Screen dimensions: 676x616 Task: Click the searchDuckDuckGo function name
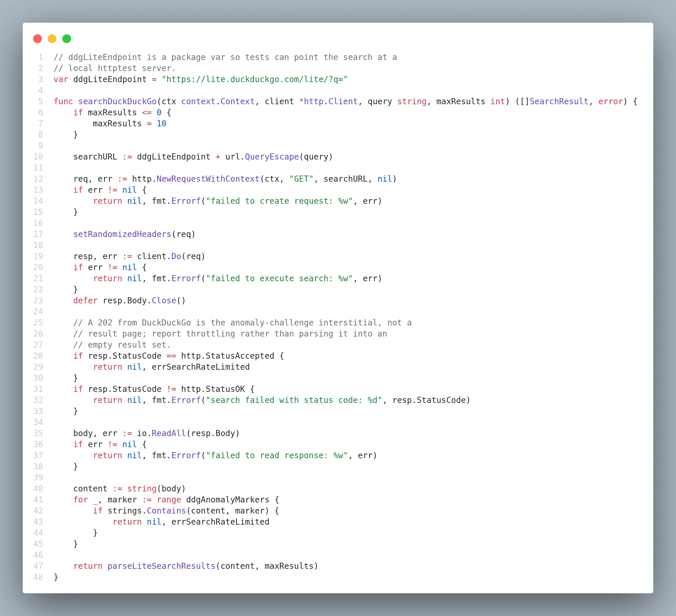tap(117, 102)
